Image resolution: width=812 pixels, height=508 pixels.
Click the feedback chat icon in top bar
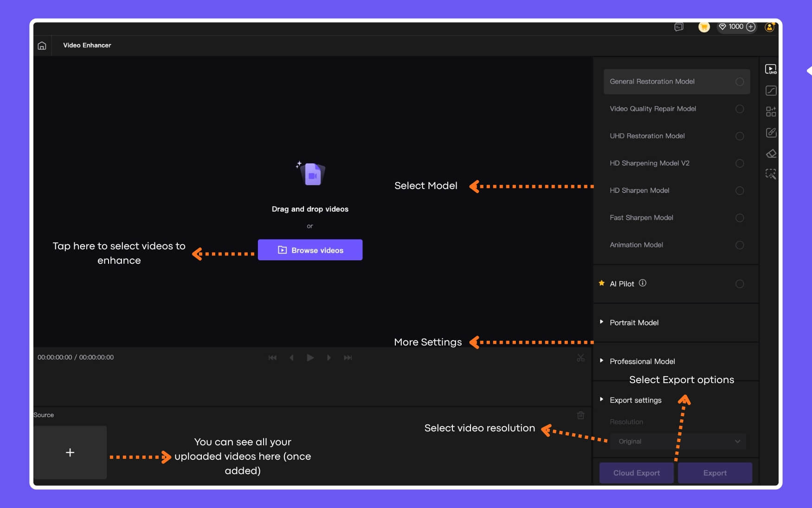click(679, 26)
